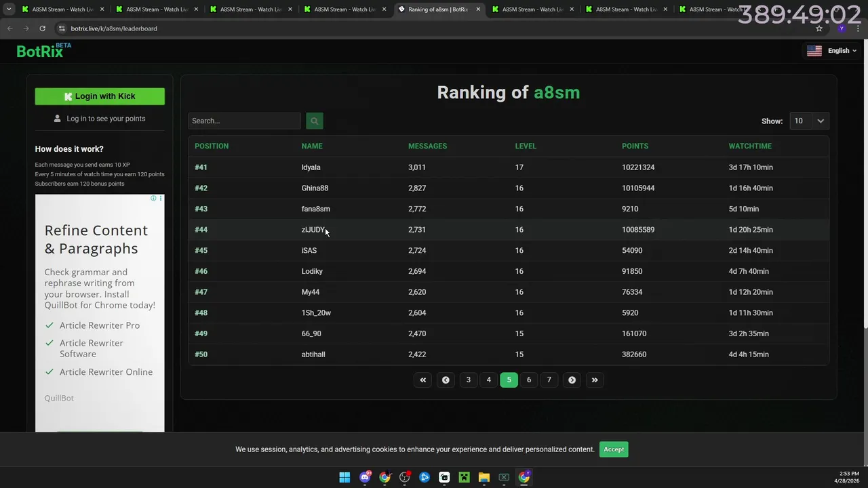Open the Chrome profile avatar

tap(842, 28)
